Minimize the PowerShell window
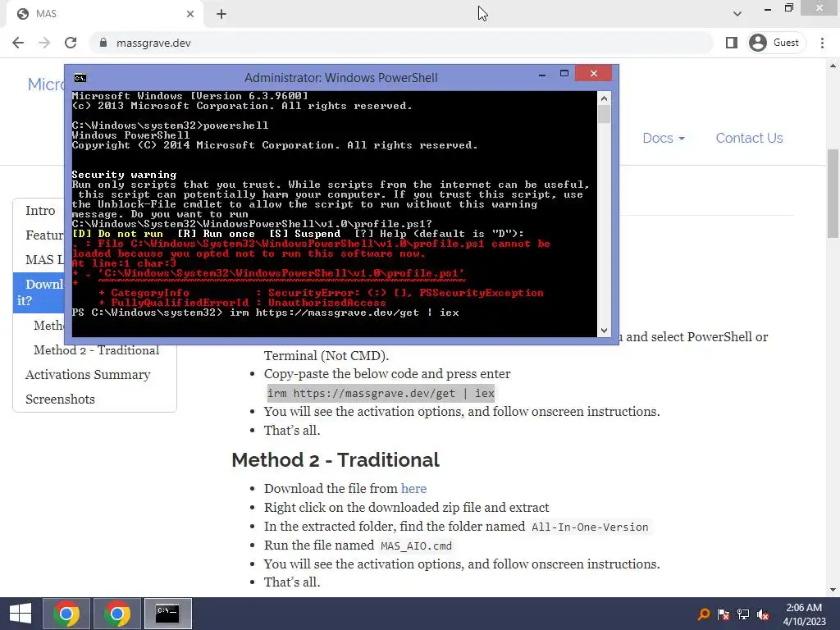Viewport: 840px width, 630px height. [542, 74]
